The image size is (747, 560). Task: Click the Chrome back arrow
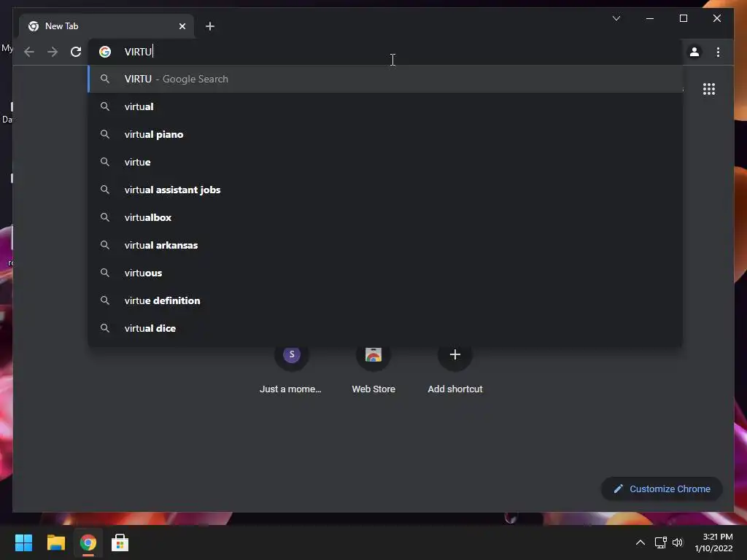29,52
